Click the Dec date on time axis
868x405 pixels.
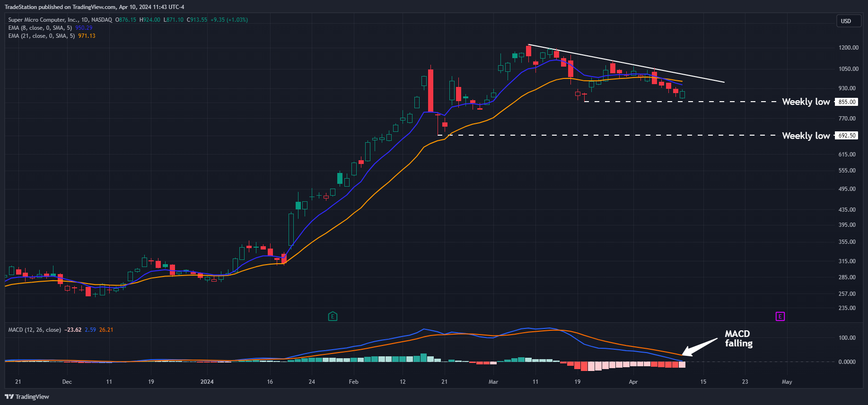tap(67, 382)
